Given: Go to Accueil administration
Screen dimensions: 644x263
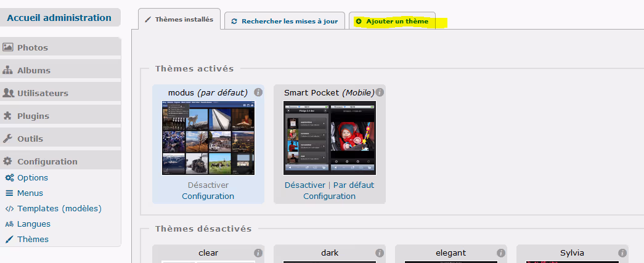Looking at the screenshot, I should 59,18.
